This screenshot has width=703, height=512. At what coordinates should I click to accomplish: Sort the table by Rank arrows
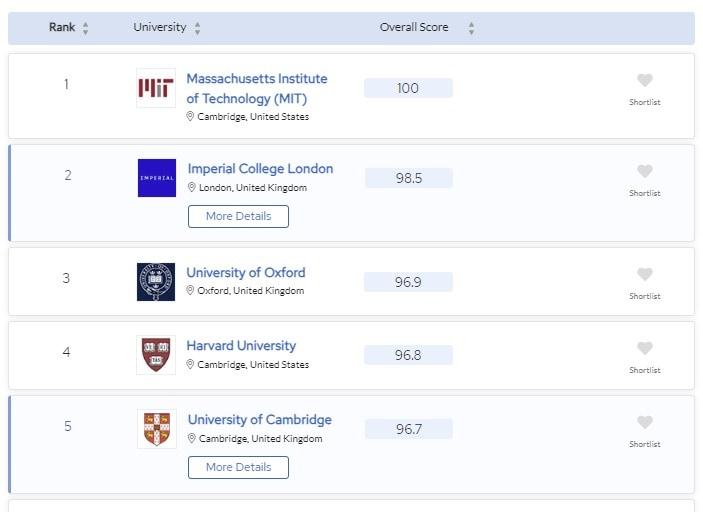[86, 28]
